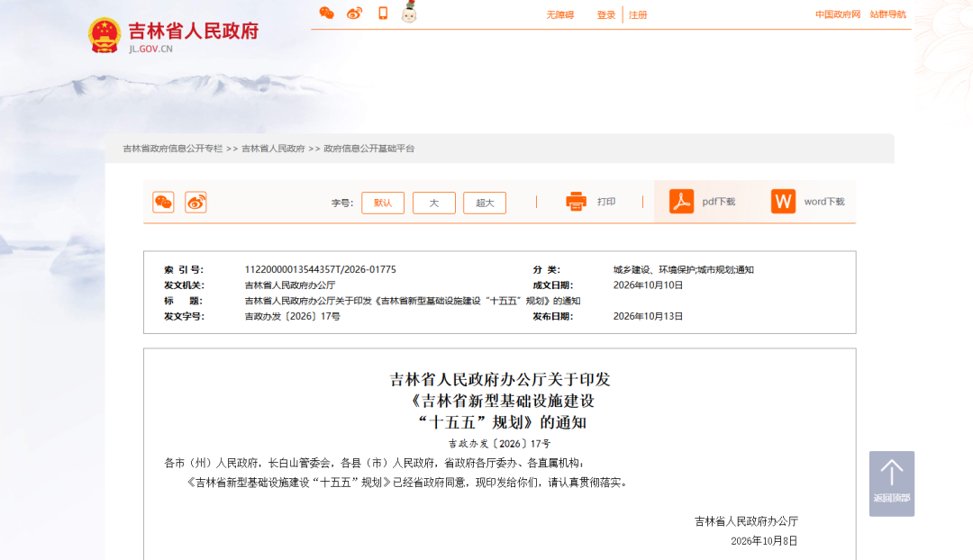Screen dimensions: 973x560
Task: Click the national emblem logo in header
Action: pos(105,35)
